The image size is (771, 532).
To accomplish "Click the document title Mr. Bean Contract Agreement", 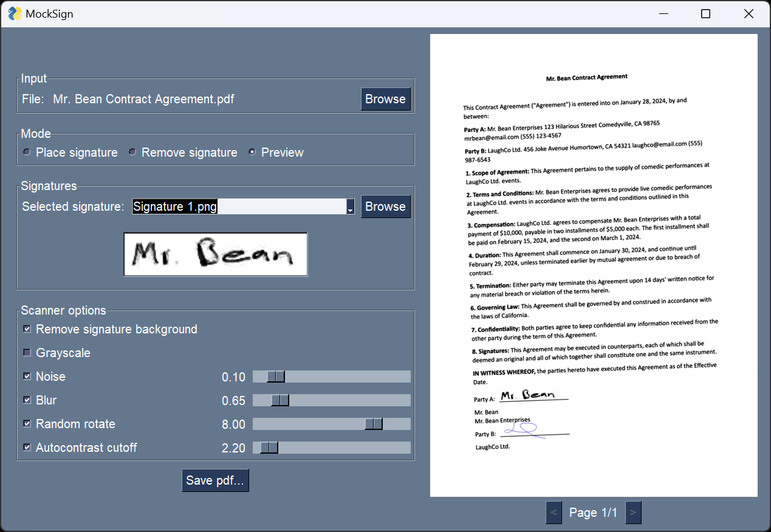I will [x=587, y=77].
